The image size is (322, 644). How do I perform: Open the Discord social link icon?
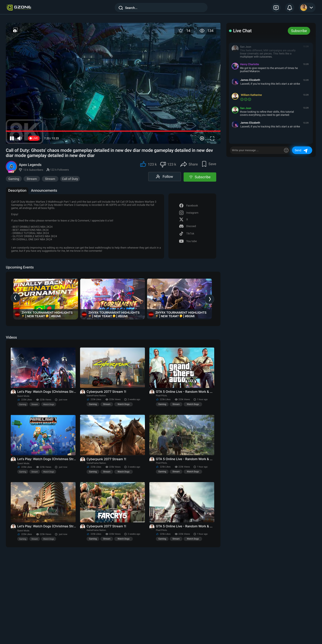[181, 226]
